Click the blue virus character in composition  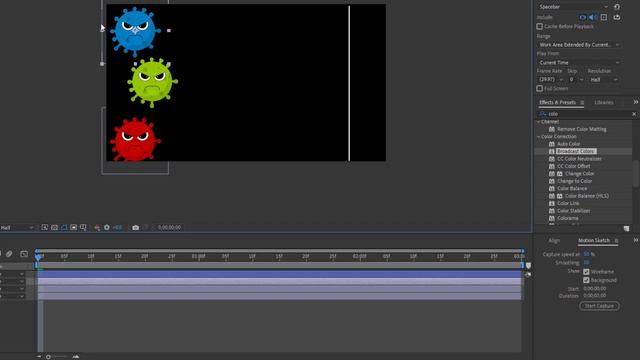[134, 31]
